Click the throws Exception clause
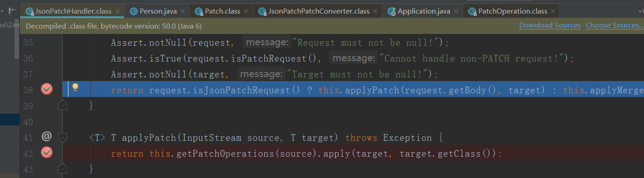644x178 pixels. coord(388,138)
